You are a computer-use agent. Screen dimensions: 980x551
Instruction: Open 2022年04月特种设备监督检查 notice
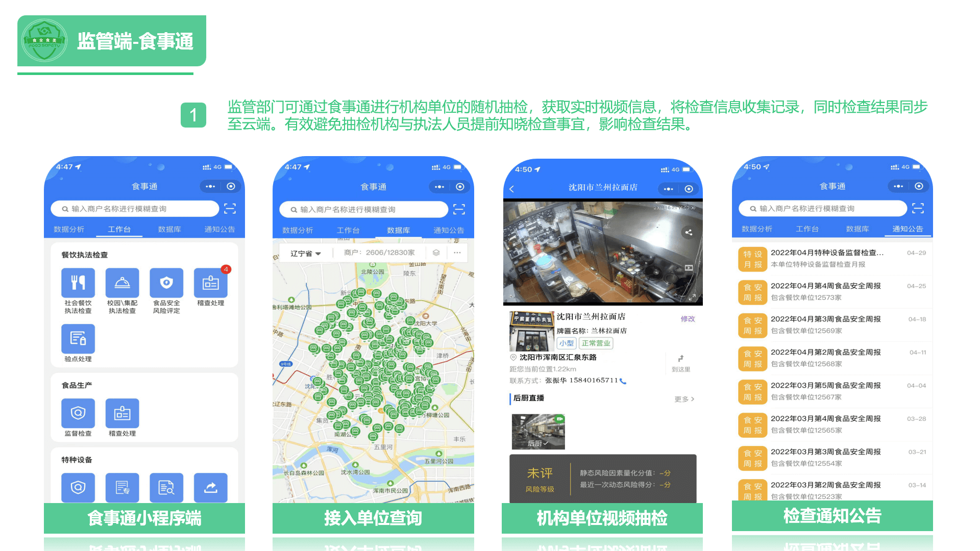click(x=832, y=258)
